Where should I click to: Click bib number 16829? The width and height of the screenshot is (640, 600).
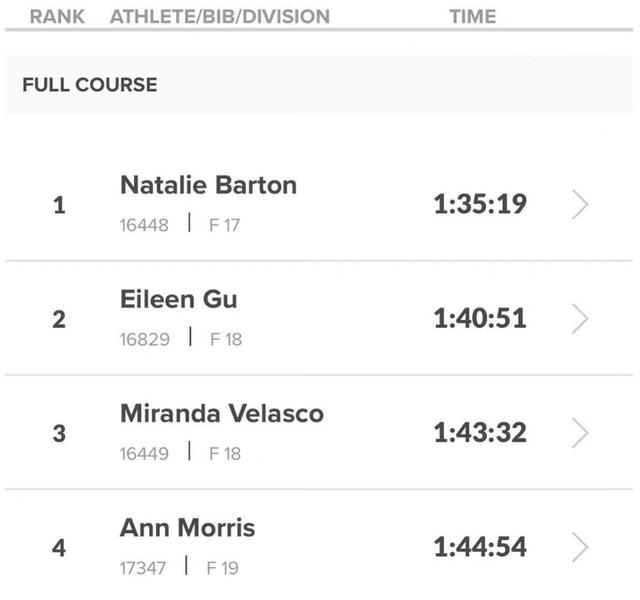click(x=145, y=340)
